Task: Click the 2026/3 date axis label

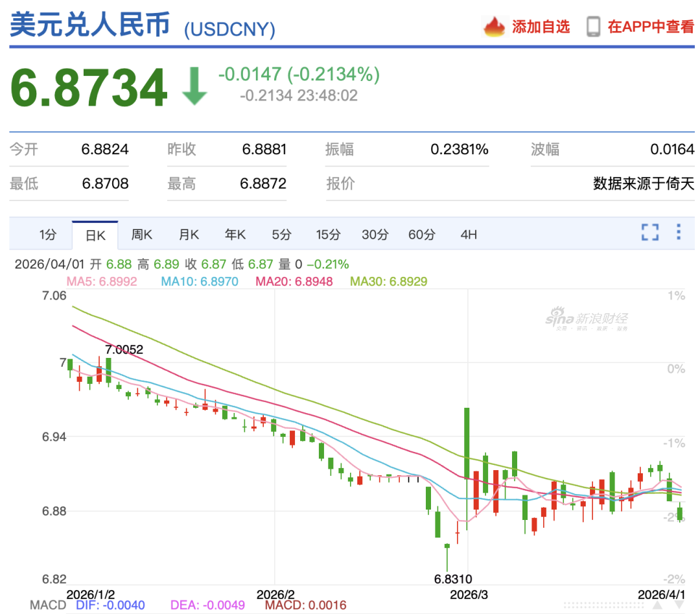Action: [469, 595]
